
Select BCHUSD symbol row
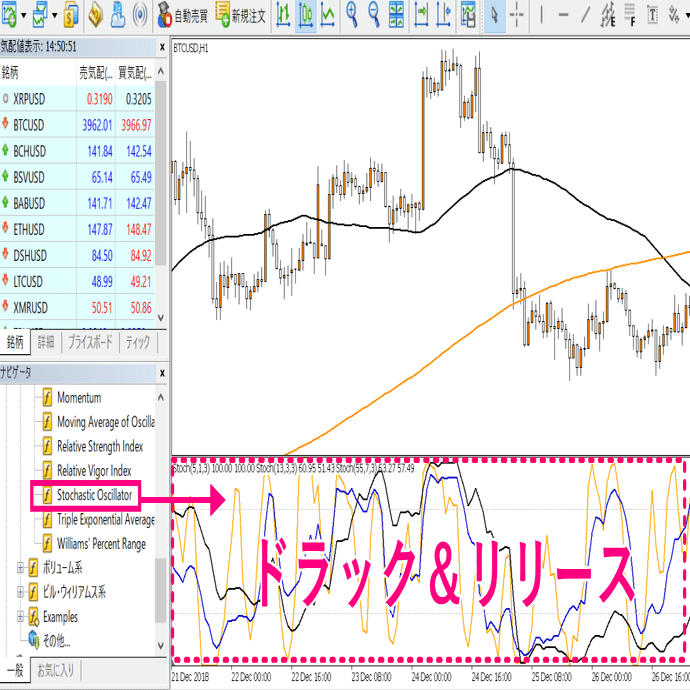tap(77, 151)
